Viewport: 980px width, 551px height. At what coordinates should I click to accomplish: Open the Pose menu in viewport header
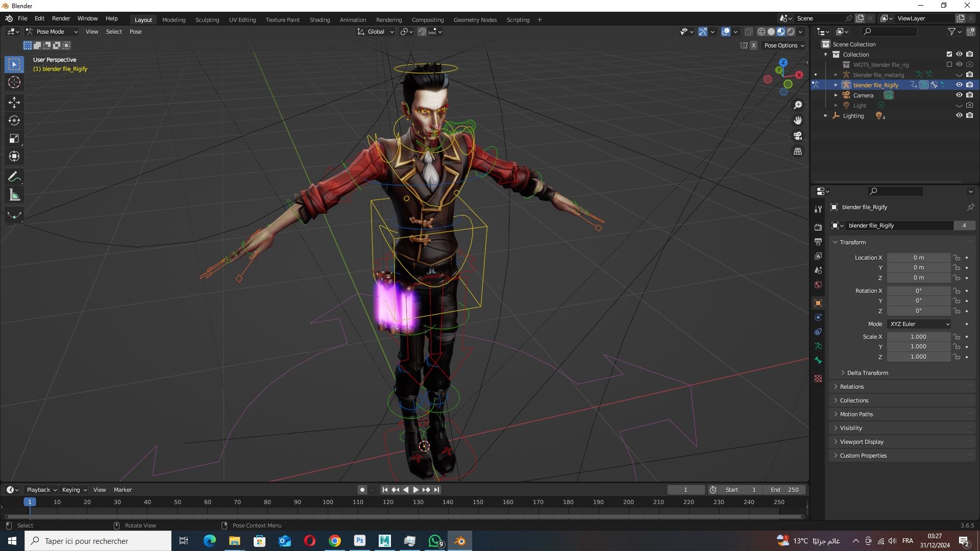pos(135,32)
